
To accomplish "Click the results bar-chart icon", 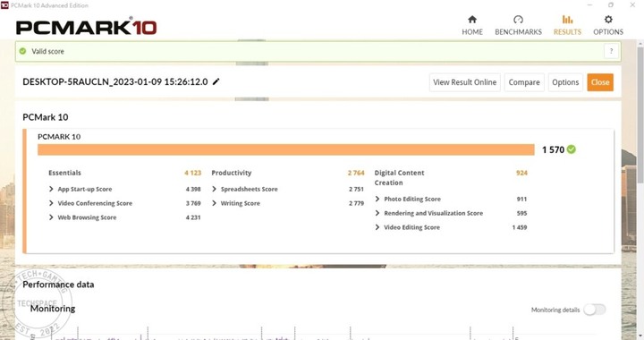I will [567, 20].
